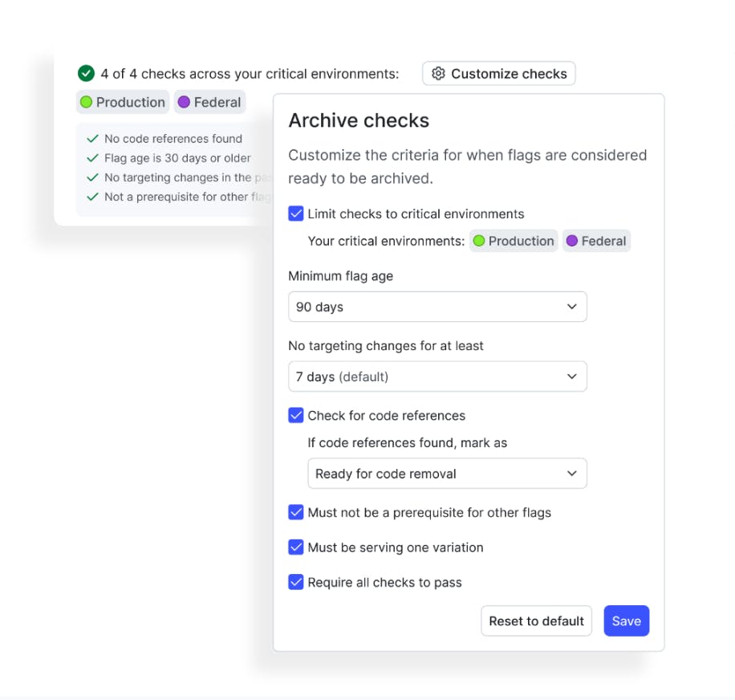Open the Ready for code removal dropdown

pos(447,474)
